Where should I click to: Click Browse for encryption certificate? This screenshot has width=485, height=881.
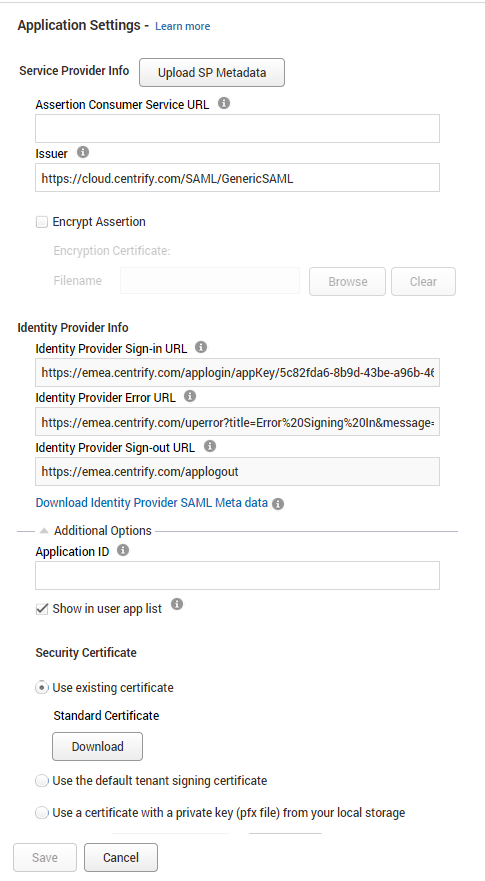347,281
